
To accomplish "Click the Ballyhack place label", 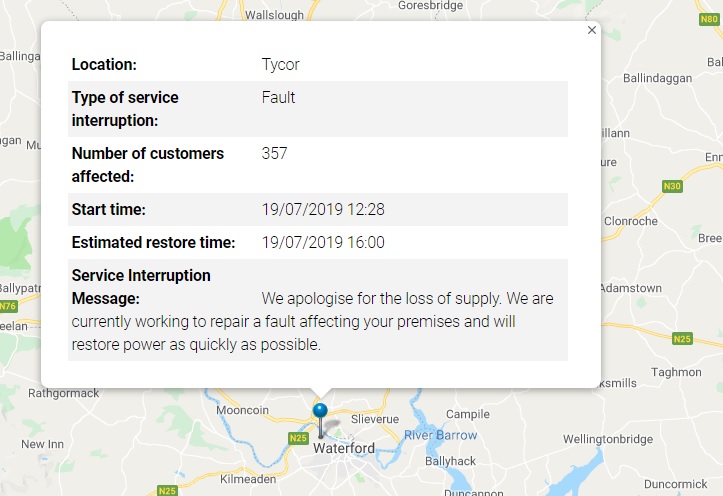I will point(453,463).
